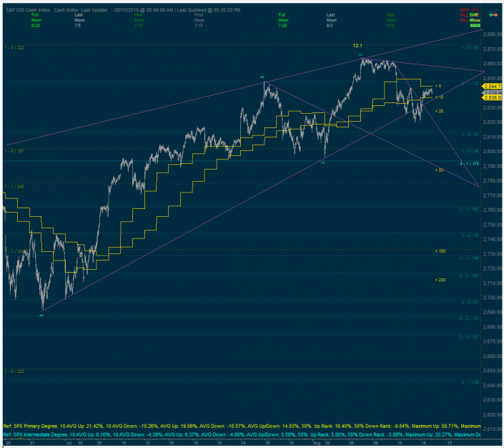
Task: Select the '< 100' average label
Action: click(x=440, y=251)
